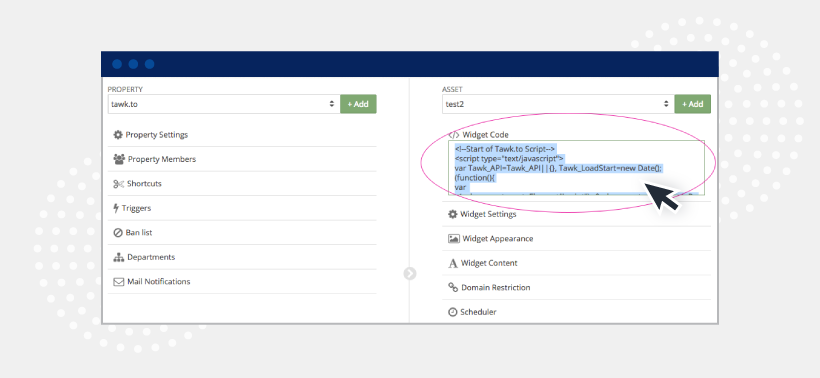Click the Widget Settings gear icon
The image size is (820, 378).
[453, 214]
